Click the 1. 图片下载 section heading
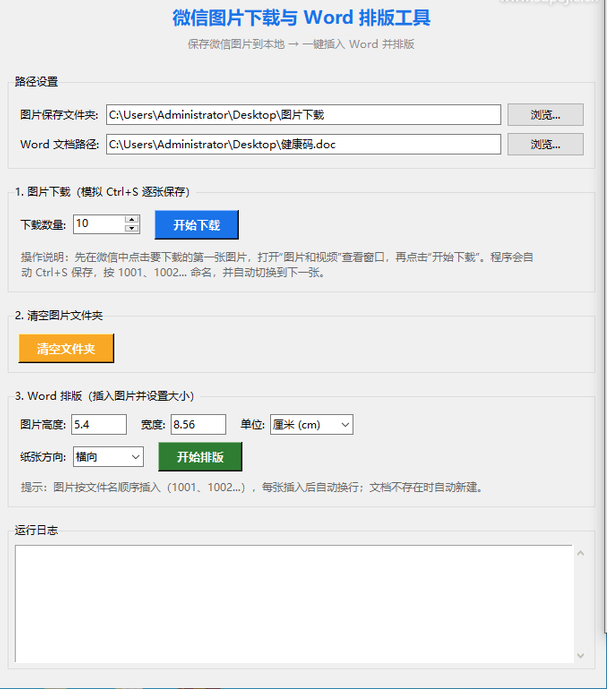This screenshot has height=690, width=609. point(102,192)
